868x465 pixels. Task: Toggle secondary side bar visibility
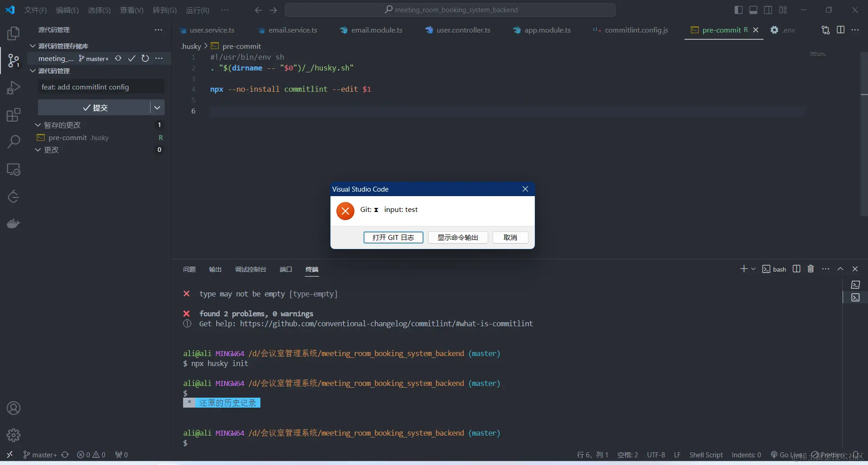pyautogui.click(x=768, y=10)
